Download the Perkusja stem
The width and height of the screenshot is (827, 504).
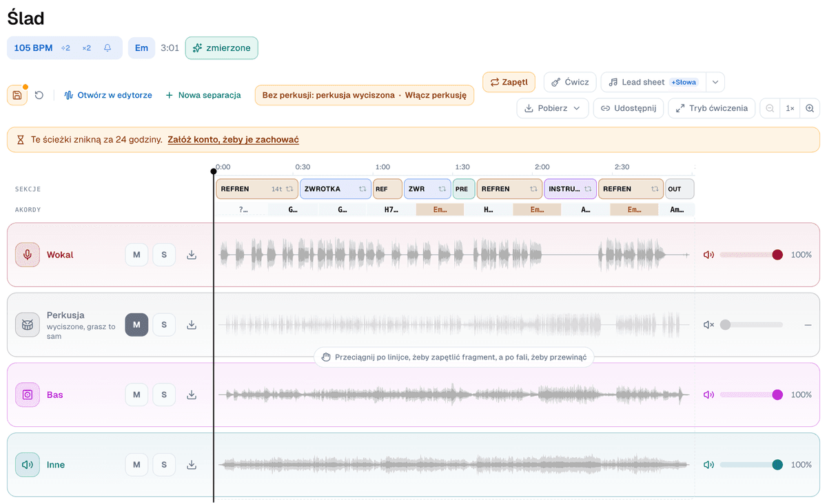[192, 325]
